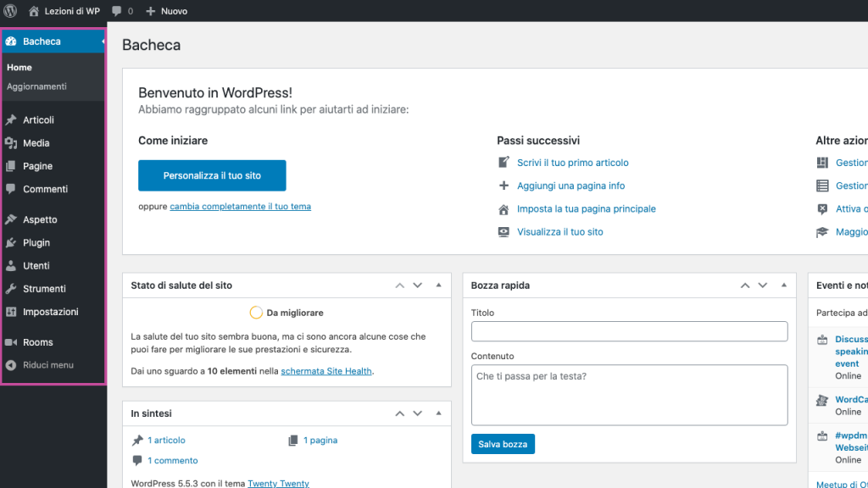Click the calendar icon beside Discuss event

[822, 340]
